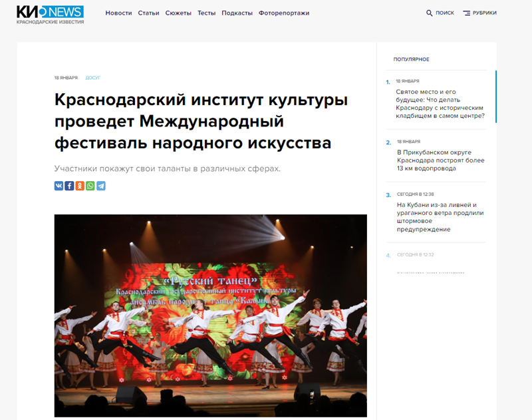The width and height of the screenshot is (532, 420).
Task: Share article via Telegram
Action: pyautogui.click(x=101, y=186)
